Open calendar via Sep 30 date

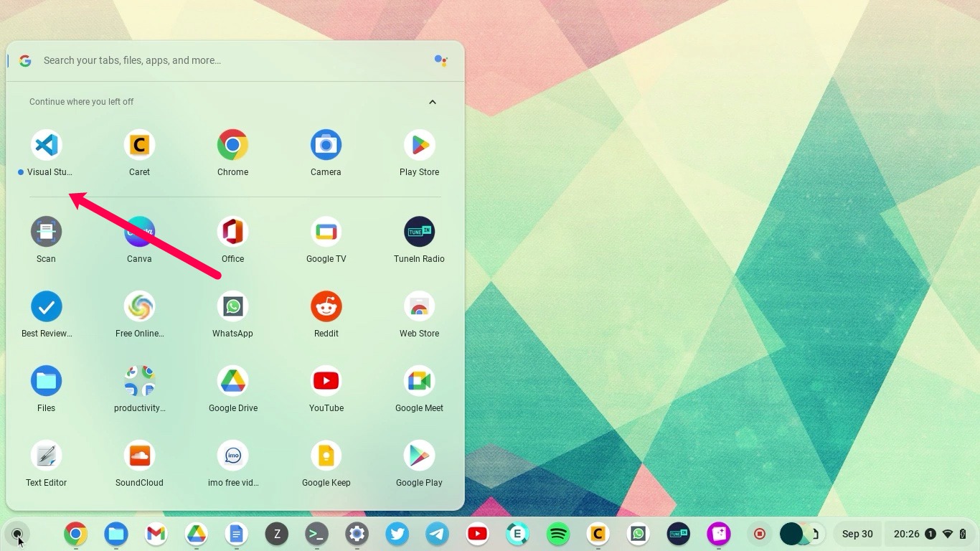857,534
